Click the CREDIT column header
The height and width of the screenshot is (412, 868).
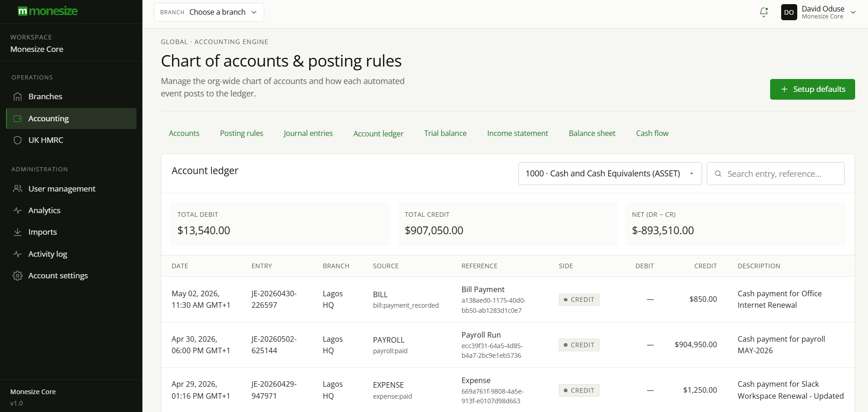(x=705, y=266)
